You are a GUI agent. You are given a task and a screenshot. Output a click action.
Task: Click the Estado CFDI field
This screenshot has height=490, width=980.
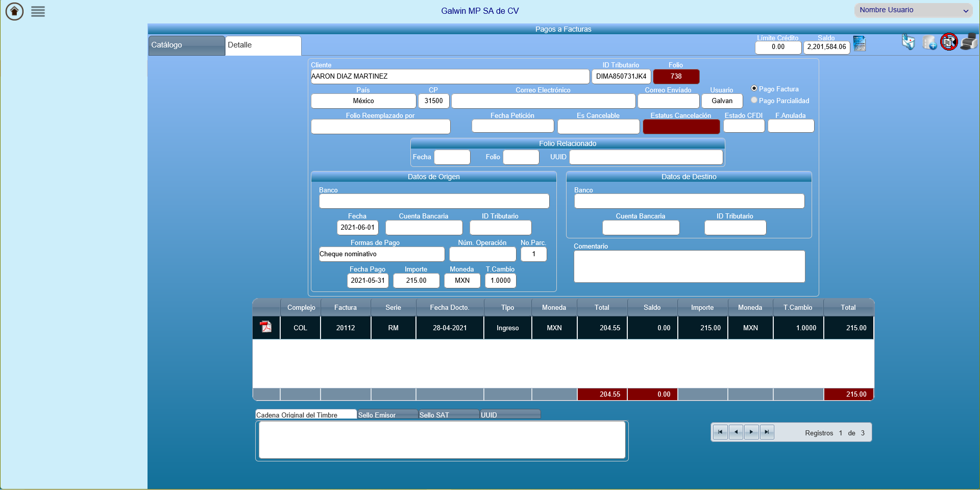[744, 126]
